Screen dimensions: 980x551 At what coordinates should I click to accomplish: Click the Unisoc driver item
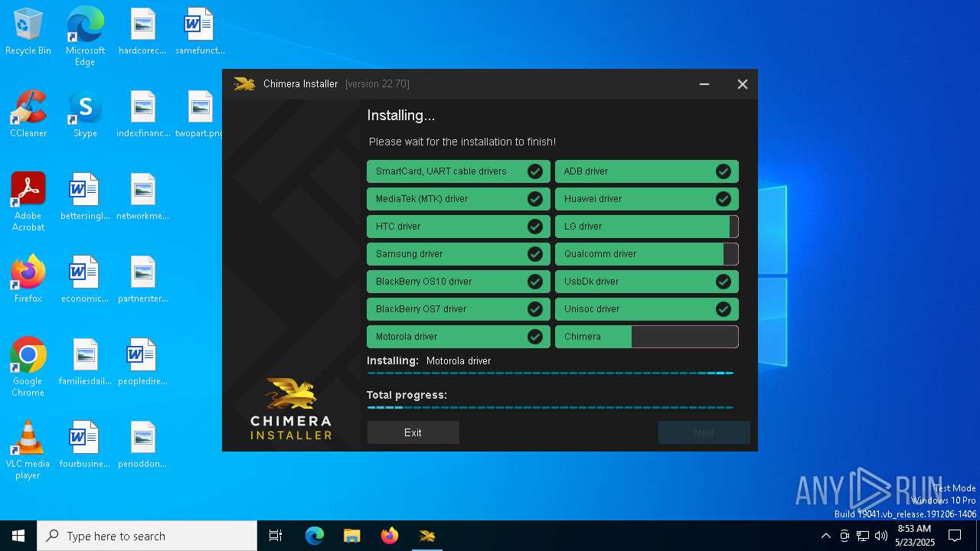click(647, 309)
